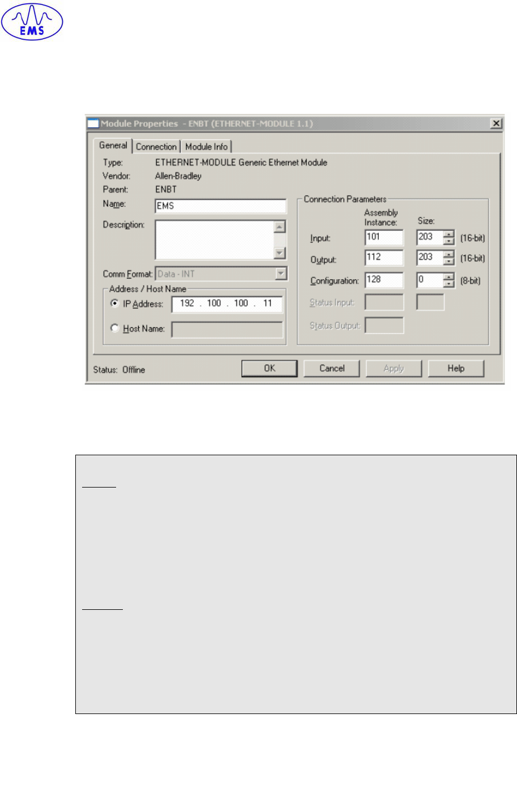
Task: Click the Parent value 'ENBT'
Action: pyautogui.click(x=166, y=190)
